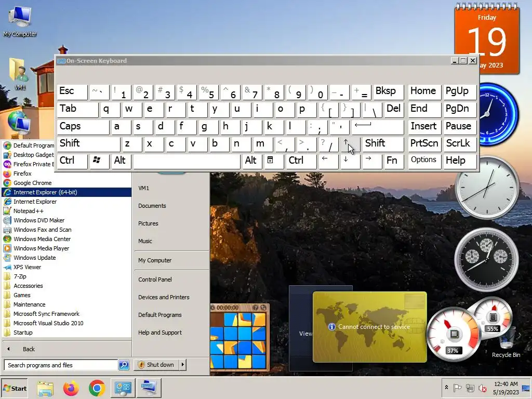Open Internet Explorer (64-bit) from Start menu
Image resolution: width=532 pixels, height=399 pixels.
(x=65, y=192)
